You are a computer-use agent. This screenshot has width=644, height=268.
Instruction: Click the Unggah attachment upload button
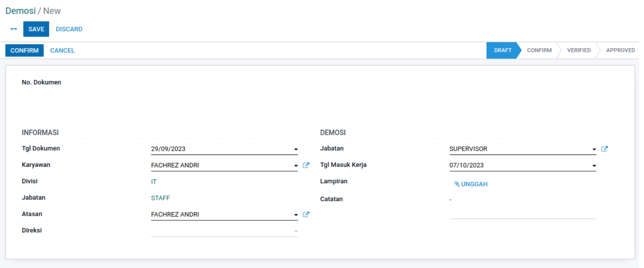(x=471, y=184)
